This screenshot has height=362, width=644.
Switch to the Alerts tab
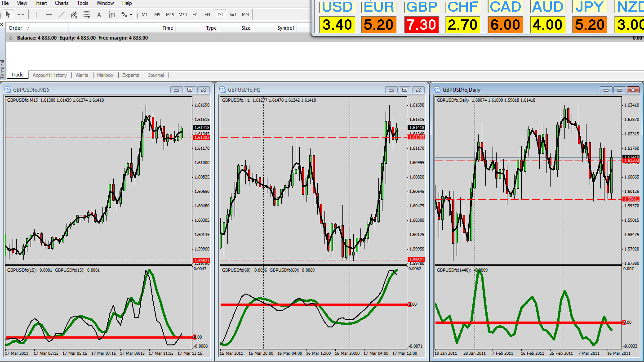(82, 75)
